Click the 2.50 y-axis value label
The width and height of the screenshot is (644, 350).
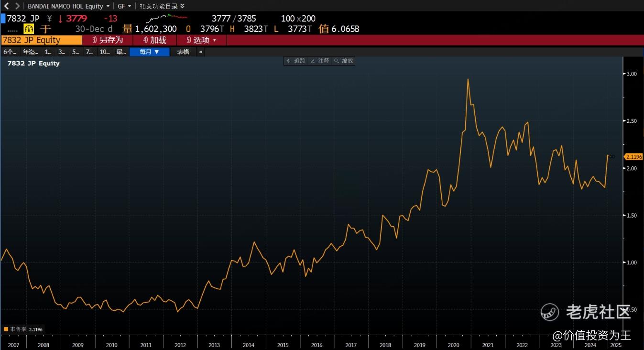[632, 121]
